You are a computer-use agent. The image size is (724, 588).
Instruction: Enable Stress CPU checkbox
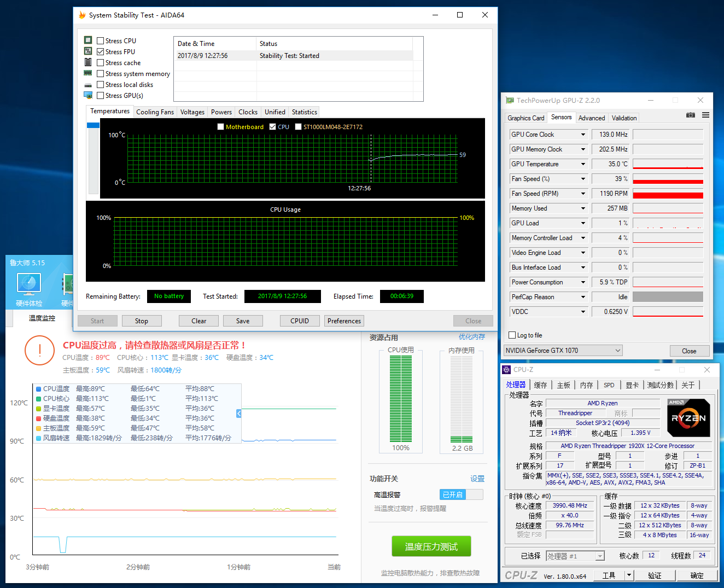click(x=101, y=41)
